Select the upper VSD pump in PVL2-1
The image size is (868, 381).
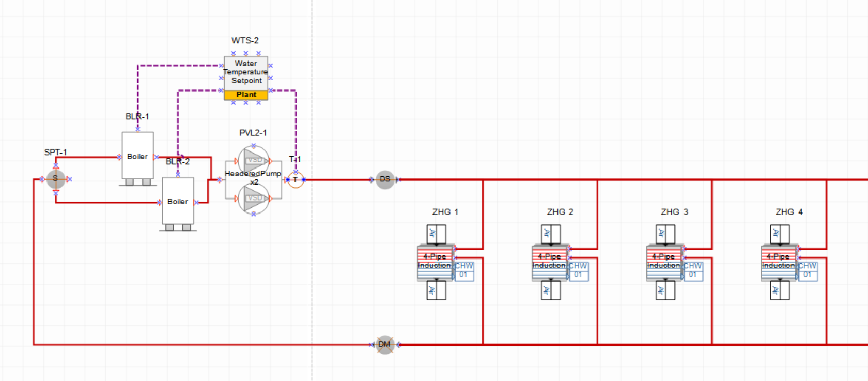point(253,161)
